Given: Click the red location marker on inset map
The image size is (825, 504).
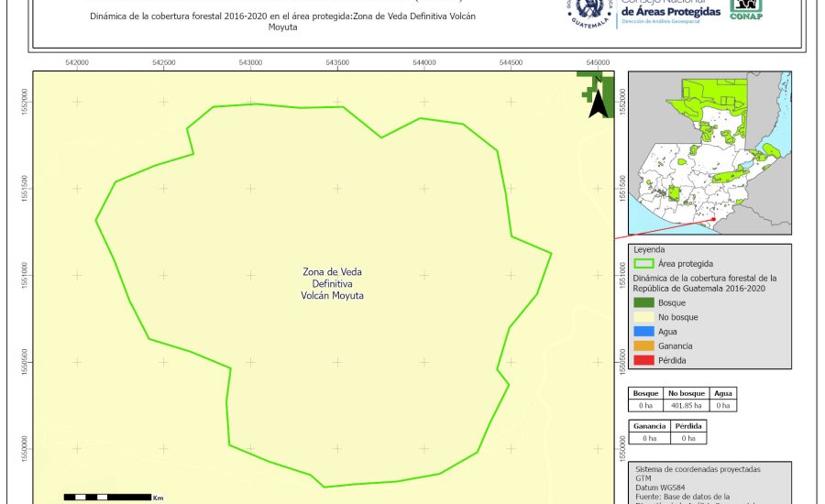Looking at the screenshot, I should [712, 220].
